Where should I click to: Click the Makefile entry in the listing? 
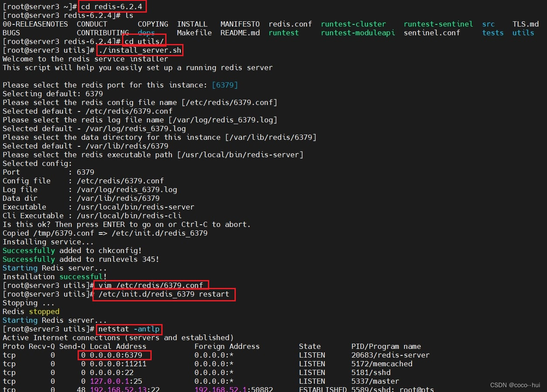194,33
